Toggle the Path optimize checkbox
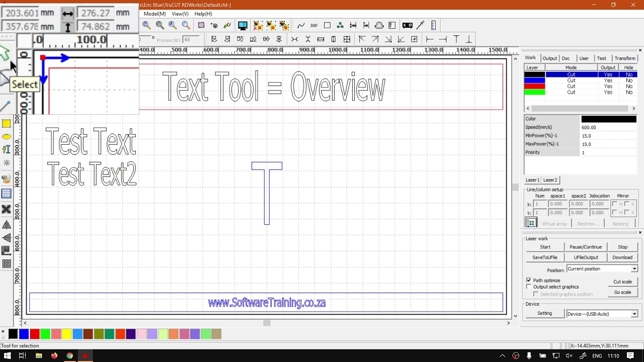Image resolution: width=644 pixels, height=362 pixels. point(529,280)
